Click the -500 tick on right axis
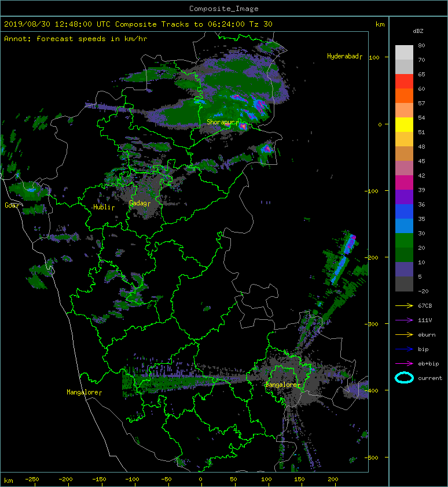Viewport: 448px width, 487px height. pyautogui.click(x=371, y=458)
